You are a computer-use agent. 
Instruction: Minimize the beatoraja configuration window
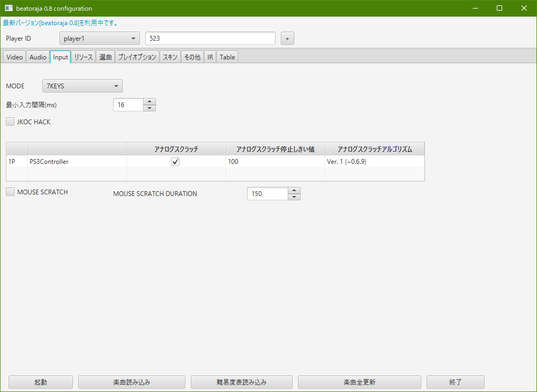[475, 8]
